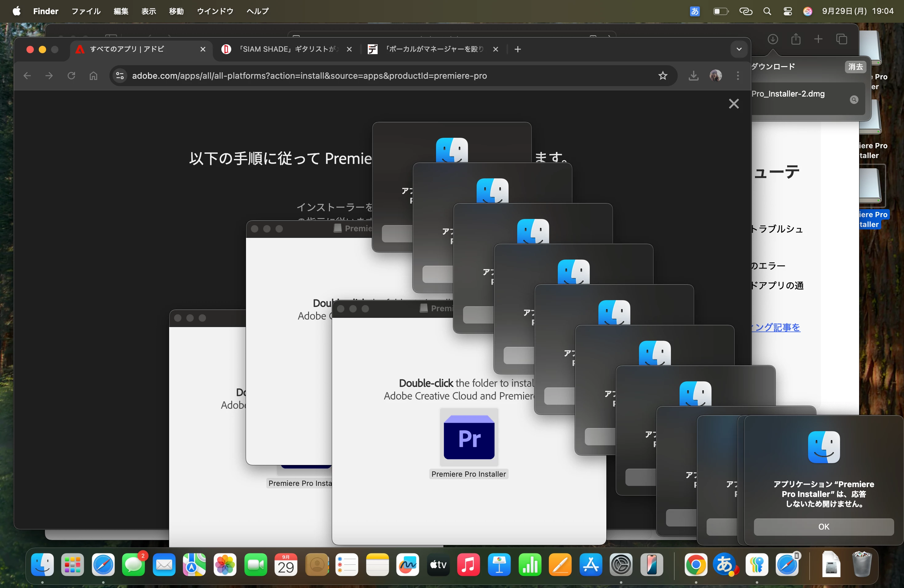Launch Apple Music from the Dock
The width and height of the screenshot is (904, 588).
click(x=468, y=565)
